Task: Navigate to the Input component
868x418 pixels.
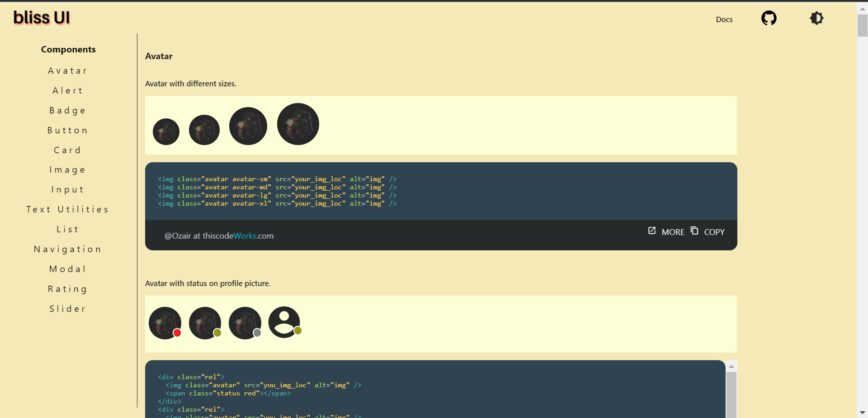Action: pos(68,190)
